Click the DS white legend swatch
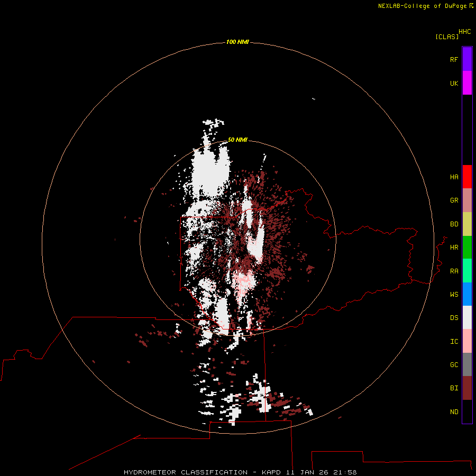Screen dimensions: 476x476 (x=467, y=317)
